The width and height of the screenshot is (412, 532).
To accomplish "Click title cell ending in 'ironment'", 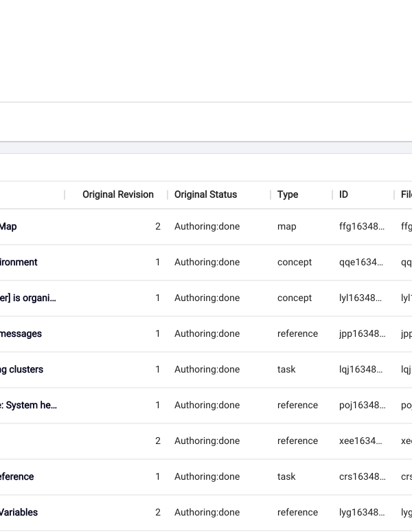I will tap(19, 262).
